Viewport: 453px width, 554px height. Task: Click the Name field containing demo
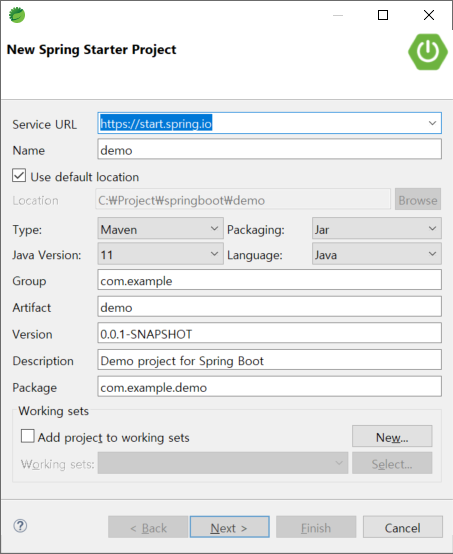point(269,149)
